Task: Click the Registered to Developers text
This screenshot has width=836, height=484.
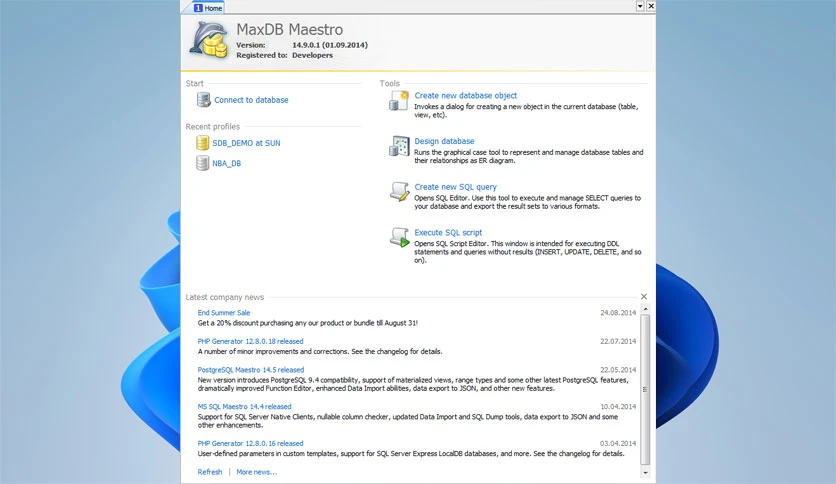Action: 285,55
